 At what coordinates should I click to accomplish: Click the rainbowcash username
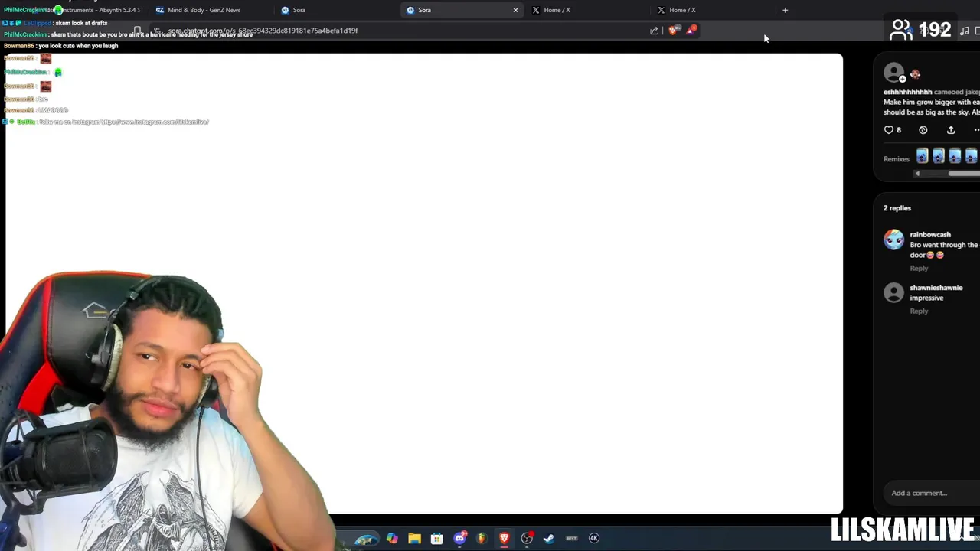[x=930, y=235]
